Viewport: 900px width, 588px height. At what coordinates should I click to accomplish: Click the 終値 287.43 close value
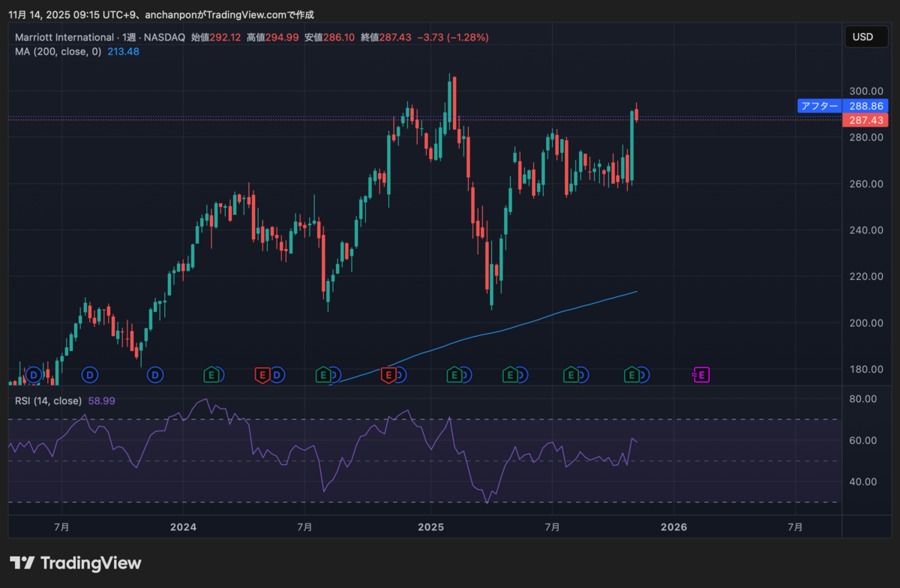pyautogui.click(x=386, y=37)
